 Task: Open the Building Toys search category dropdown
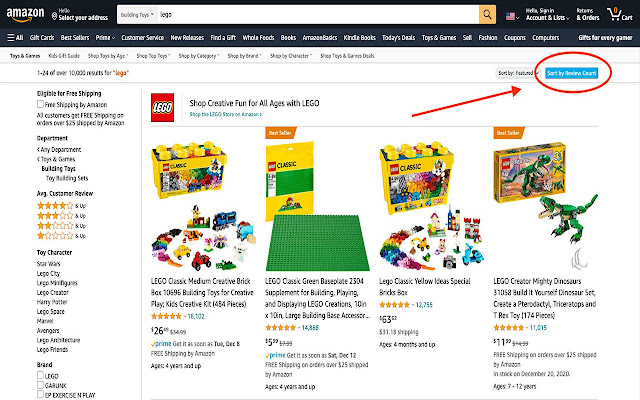pyautogui.click(x=137, y=15)
